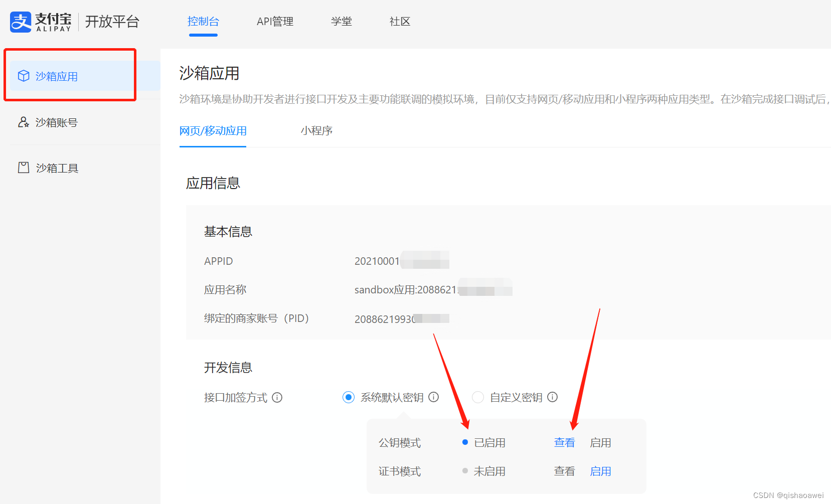Click the 开发信息 heading
Viewport: 831px width, 504px height.
[x=228, y=368]
